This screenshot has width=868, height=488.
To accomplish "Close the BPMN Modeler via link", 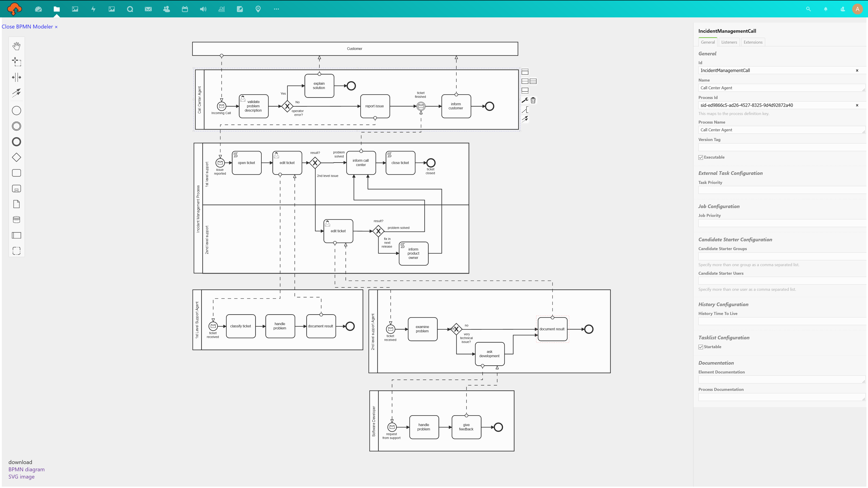I will 30,27.
